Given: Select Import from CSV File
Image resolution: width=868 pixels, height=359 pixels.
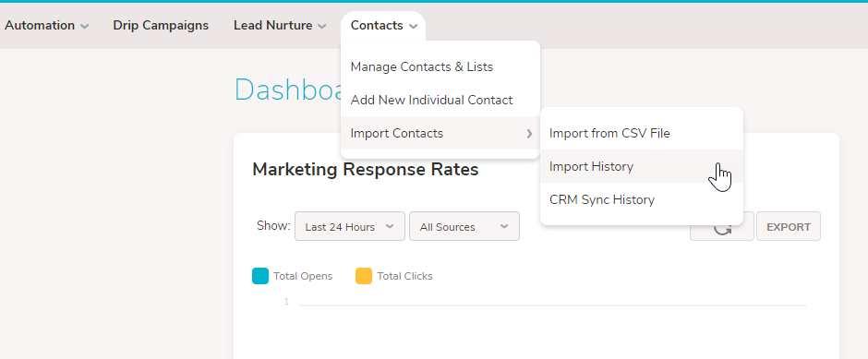Looking at the screenshot, I should pos(641,133).
